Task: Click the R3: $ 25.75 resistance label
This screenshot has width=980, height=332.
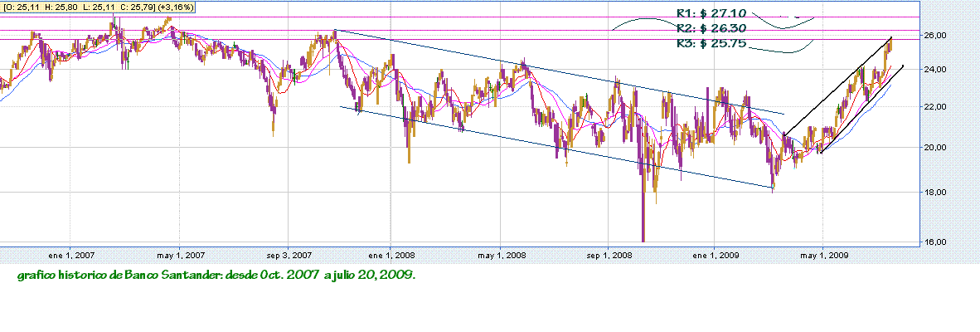Action: [712, 43]
